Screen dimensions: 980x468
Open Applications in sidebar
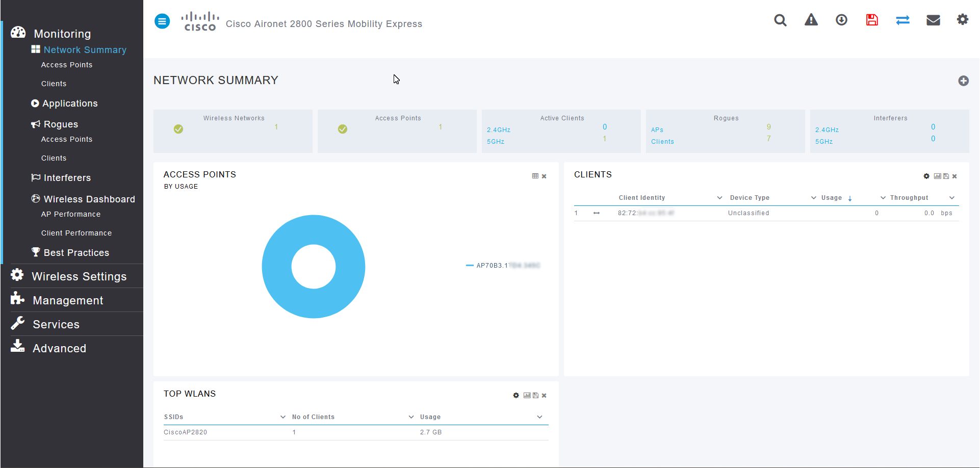pyautogui.click(x=70, y=103)
